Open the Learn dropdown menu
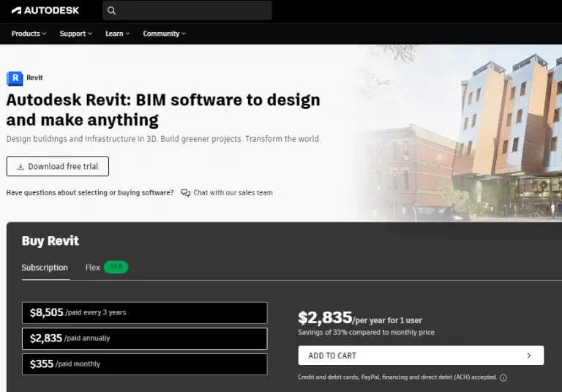562x392 pixels. click(x=117, y=34)
